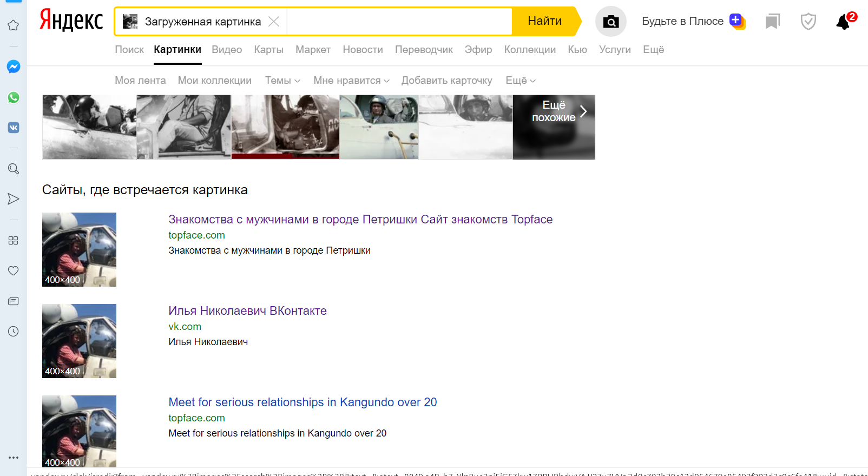This screenshot has width=868, height=476.
Task: Open the Эфир tab
Action: [478, 50]
